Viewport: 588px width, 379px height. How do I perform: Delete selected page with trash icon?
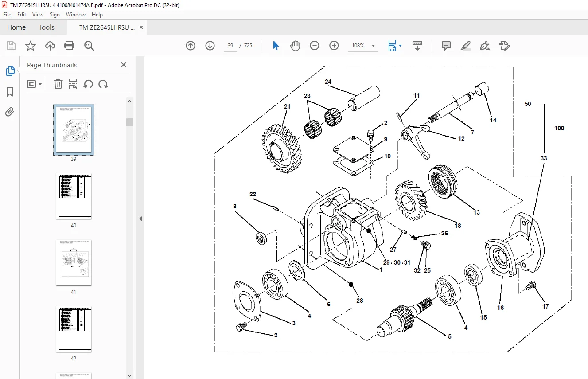click(x=58, y=84)
